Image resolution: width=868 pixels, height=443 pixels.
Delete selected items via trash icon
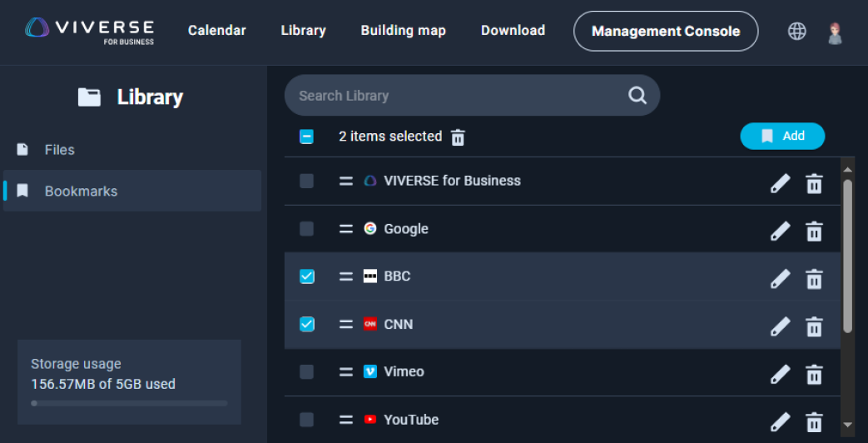[x=458, y=137]
